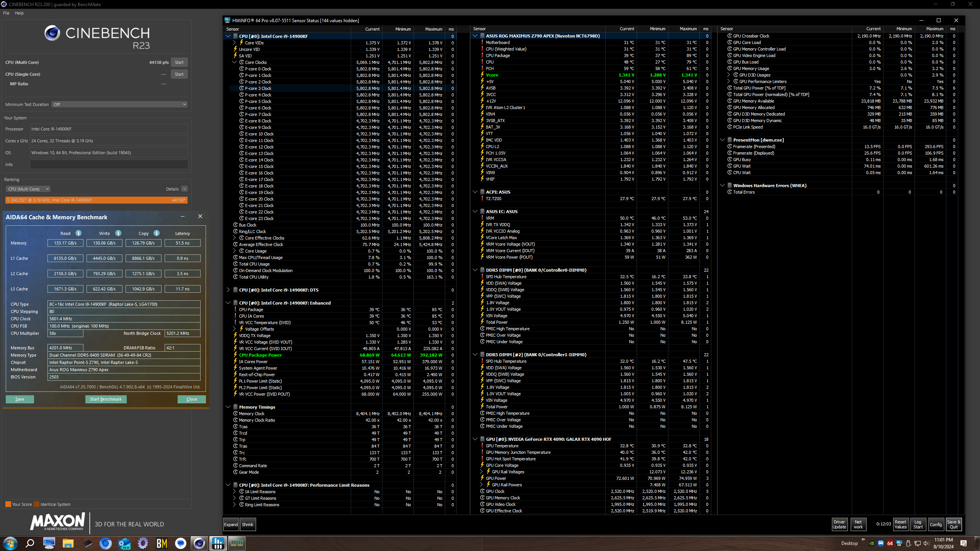
Task: Click the round icon beside Total Errors row
Action: click(730, 192)
